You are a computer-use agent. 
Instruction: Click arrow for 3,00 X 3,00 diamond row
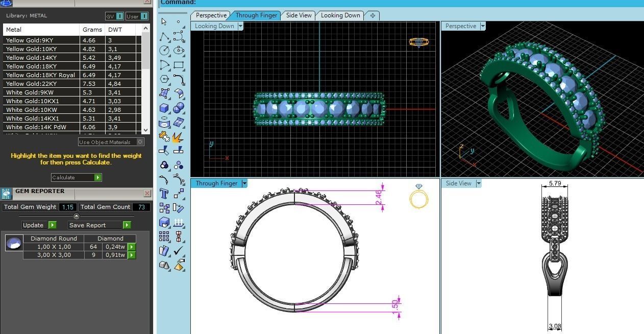(x=132, y=254)
